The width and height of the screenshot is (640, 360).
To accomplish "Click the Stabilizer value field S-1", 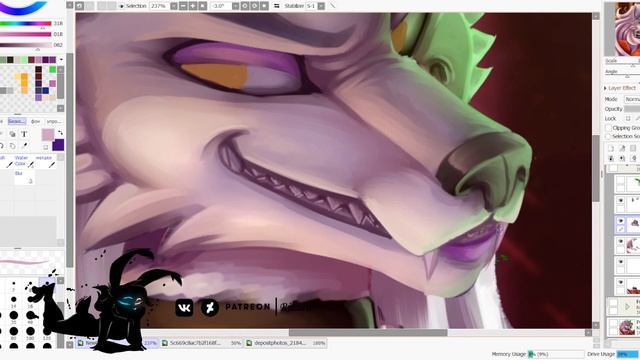I will [311, 6].
